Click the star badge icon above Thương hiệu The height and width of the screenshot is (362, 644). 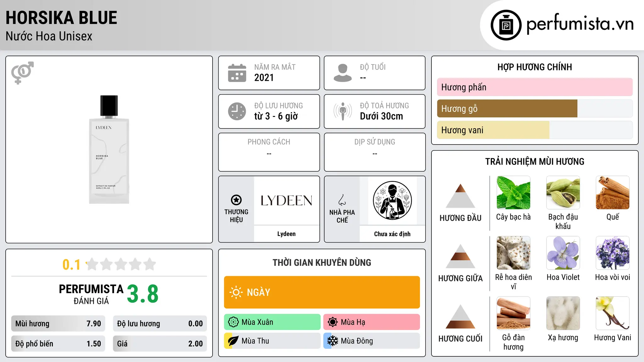pos(236,200)
